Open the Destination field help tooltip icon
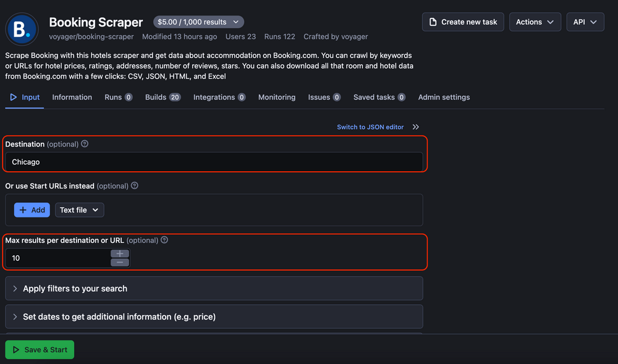The width and height of the screenshot is (618, 364). pos(85,144)
